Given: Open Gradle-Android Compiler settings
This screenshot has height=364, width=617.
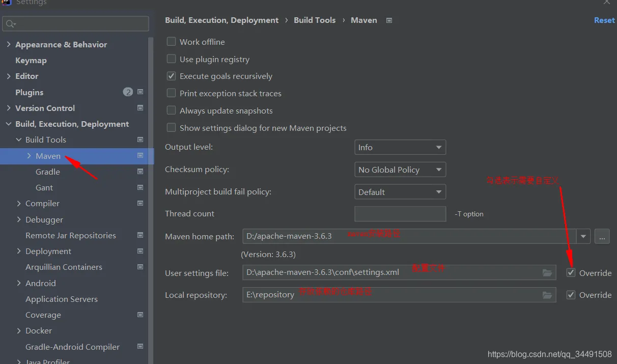Looking at the screenshot, I should click(74, 347).
